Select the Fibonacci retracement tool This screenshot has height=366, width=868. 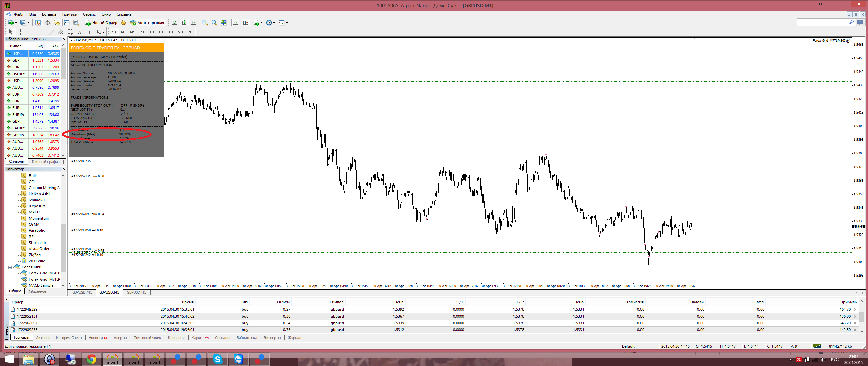70,32
